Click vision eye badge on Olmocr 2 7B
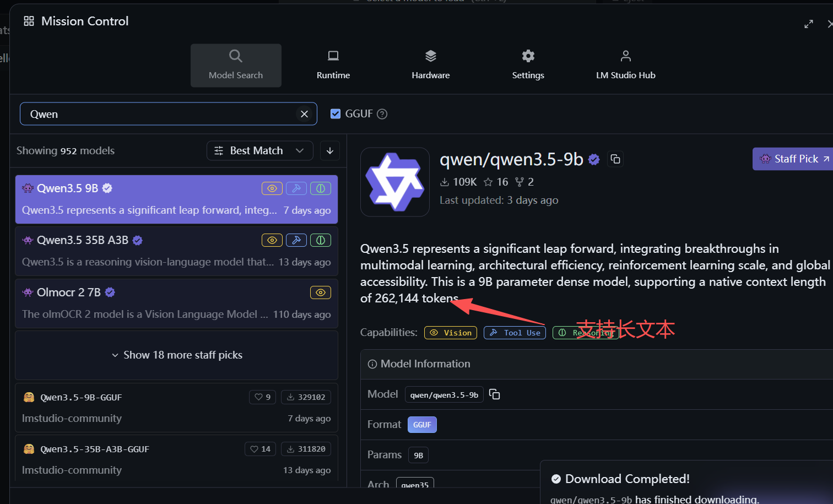Image resolution: width=833 pixels, height=504 pixels. click(321, 292)
